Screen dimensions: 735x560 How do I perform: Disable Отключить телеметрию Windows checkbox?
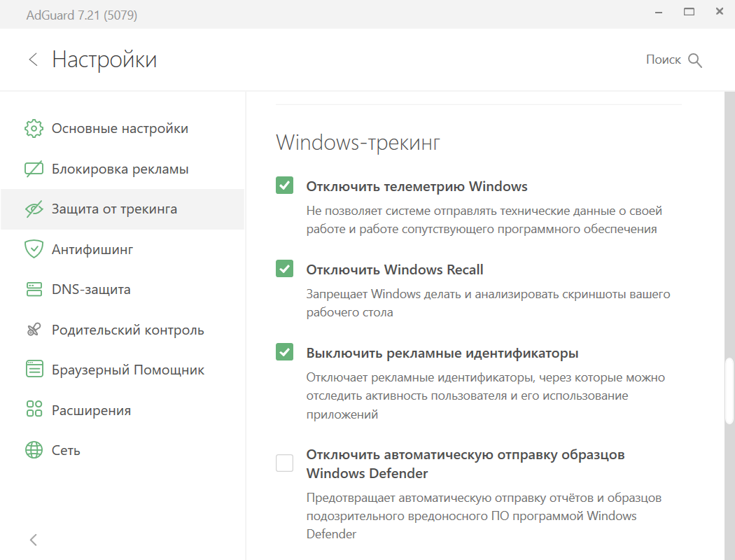coord(284,185)
